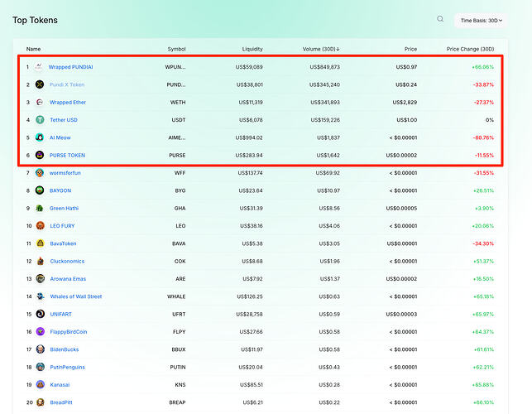Click the PURSE TOKEN logo icon
Viewport: 532px width, 414px height.
tap(39, 155)
